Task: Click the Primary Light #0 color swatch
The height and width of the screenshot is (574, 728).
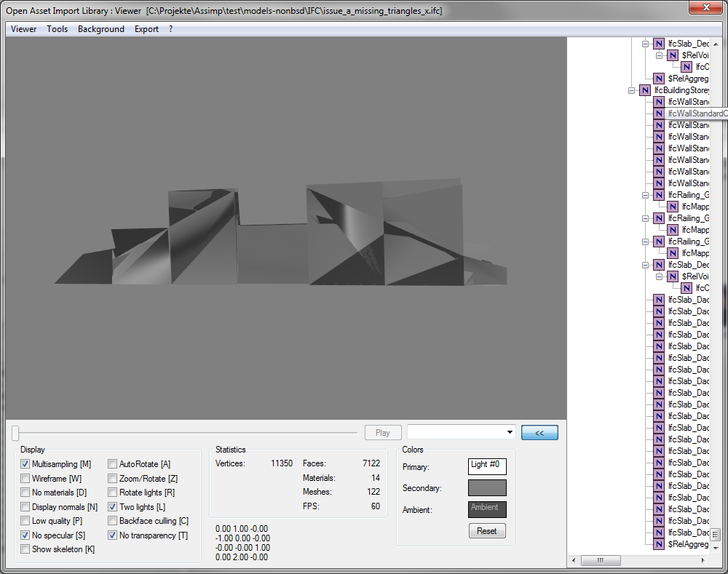Action: pos(487,466)
